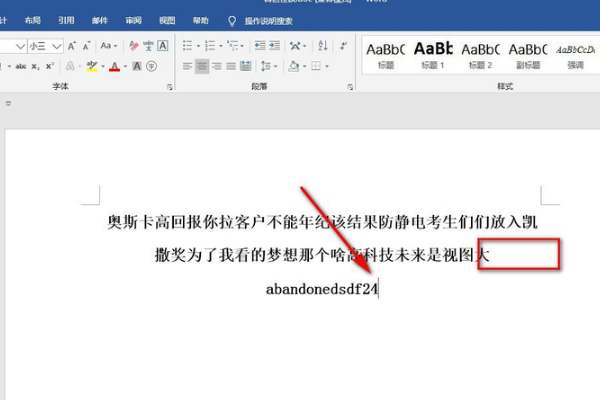Screen dimensions: 600x400
Task: Open the 引用 ribbon tab
Action: pyautogui.click(x=66, y=20)
